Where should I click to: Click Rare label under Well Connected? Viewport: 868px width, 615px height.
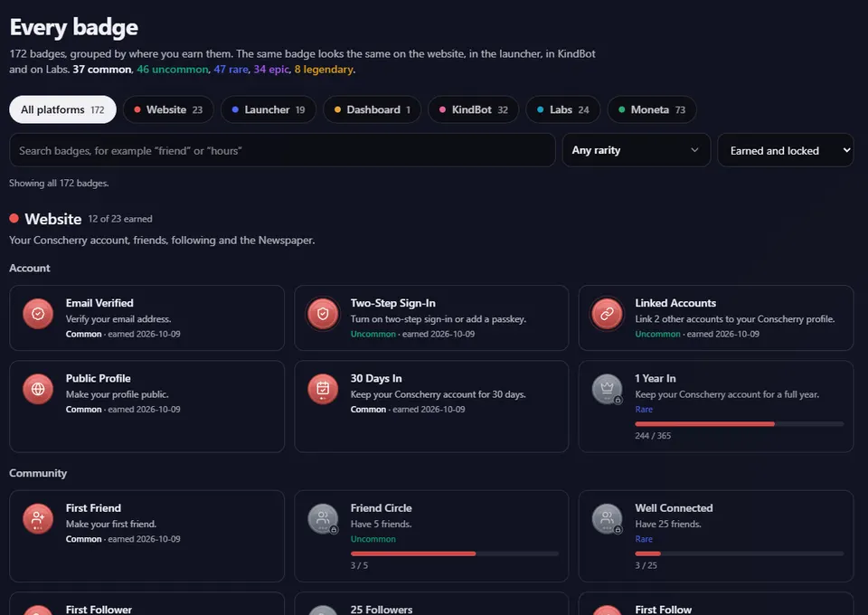point(644,539)
